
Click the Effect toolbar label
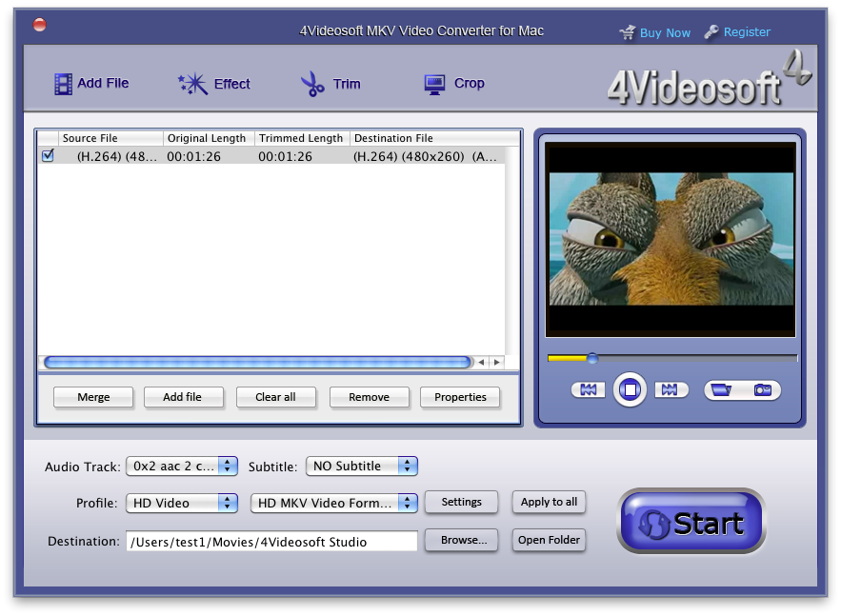[232, 84]
